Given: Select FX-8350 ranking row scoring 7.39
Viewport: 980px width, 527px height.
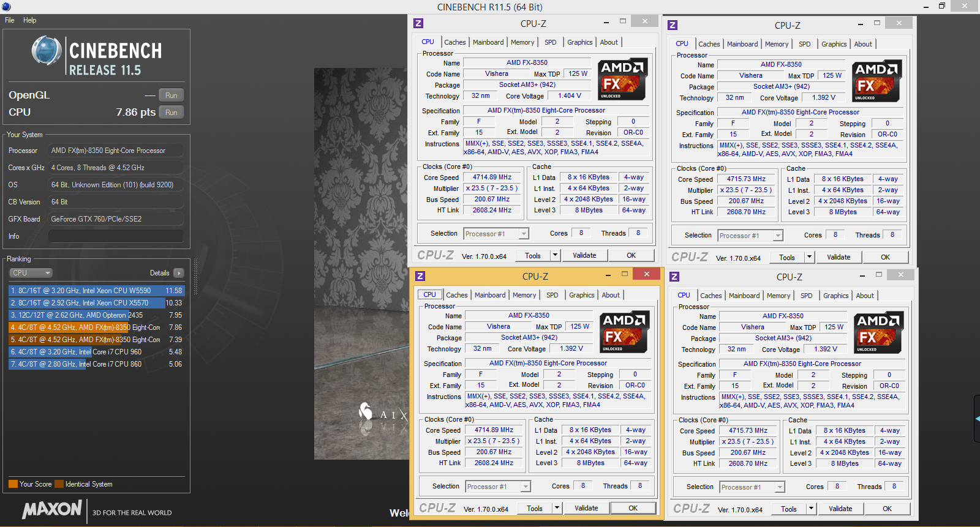Looking at the screenshot, I should pyautogui.click(x=96, y=340).
